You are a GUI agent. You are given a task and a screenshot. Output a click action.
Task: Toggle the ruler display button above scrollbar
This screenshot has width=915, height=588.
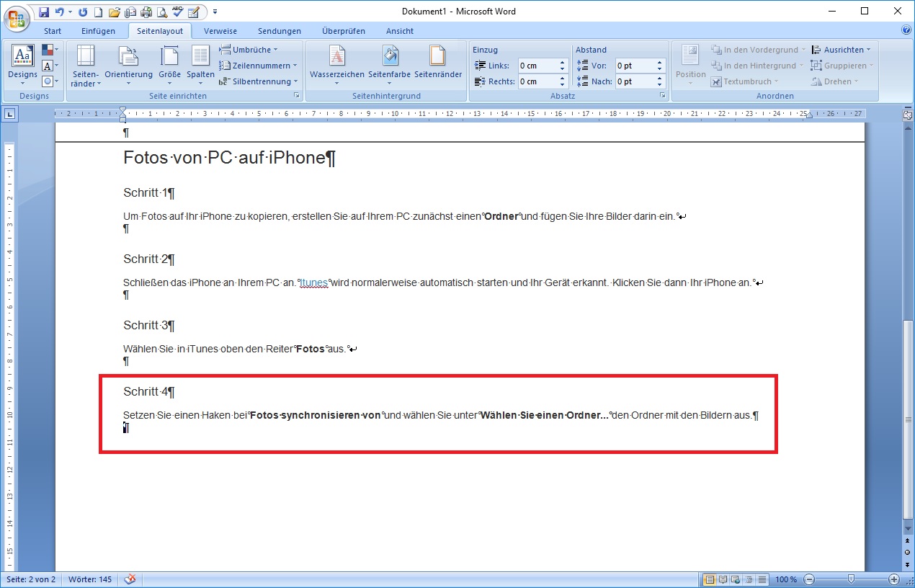[x=908, y=115]
